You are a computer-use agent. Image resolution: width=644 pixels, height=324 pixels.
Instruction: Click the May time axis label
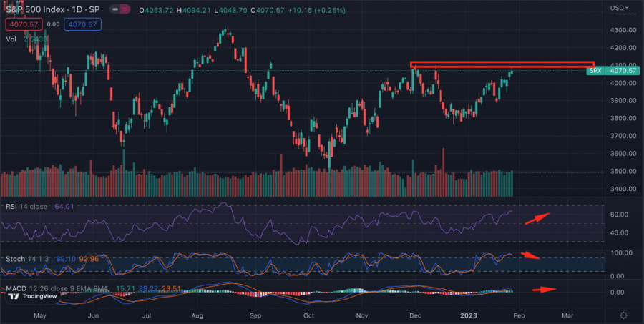(x=40, y=315)
